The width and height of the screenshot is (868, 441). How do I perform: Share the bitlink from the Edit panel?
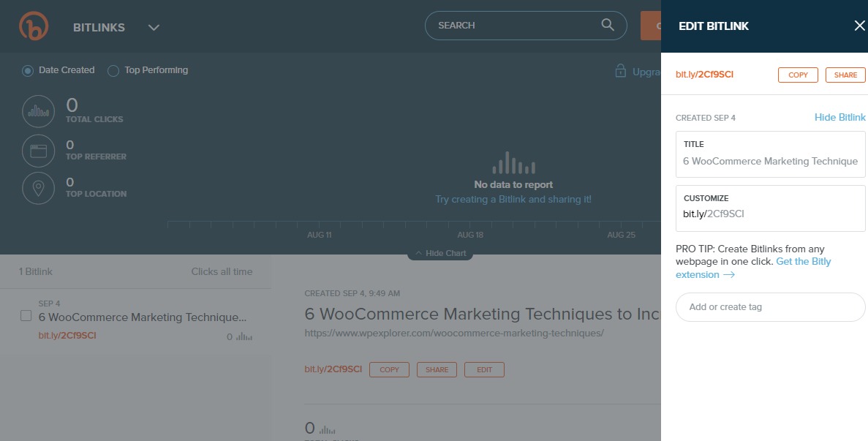[845, 75]
